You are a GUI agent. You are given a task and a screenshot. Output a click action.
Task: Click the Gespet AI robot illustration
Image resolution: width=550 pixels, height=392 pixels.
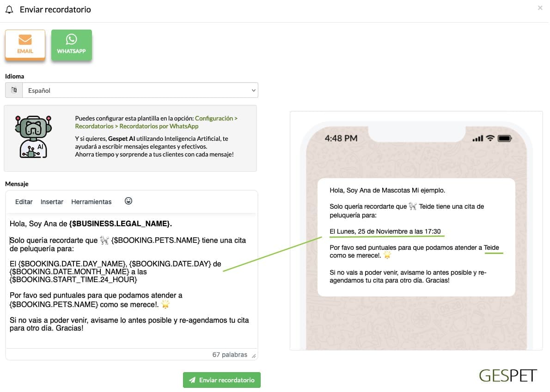[x=33, y=137]
